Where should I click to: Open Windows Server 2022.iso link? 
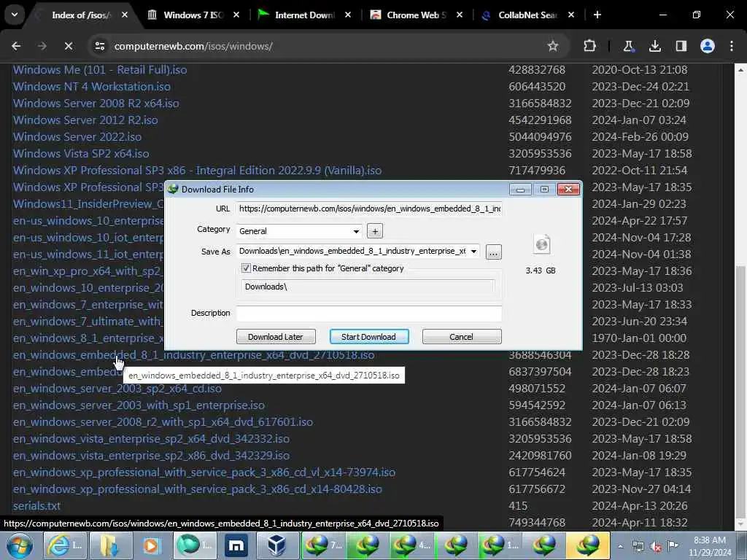click(x=77, y=137)
